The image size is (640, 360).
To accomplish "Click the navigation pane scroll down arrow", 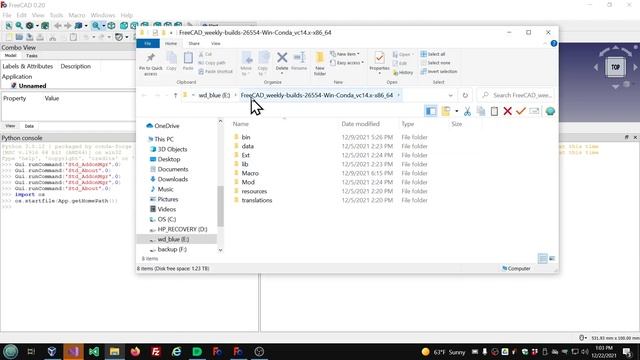I will (220, 250).
